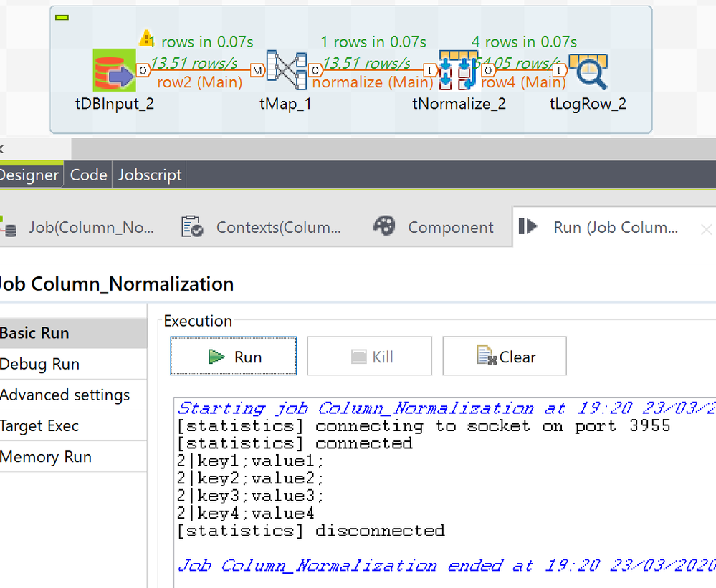716x588 pixels.
Task: Switch to the Code view tab
Action: 88,175
